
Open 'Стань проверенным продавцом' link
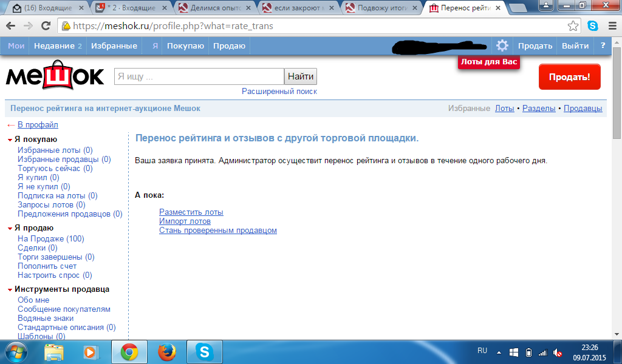pyautogui.click(x=218, y=230)
